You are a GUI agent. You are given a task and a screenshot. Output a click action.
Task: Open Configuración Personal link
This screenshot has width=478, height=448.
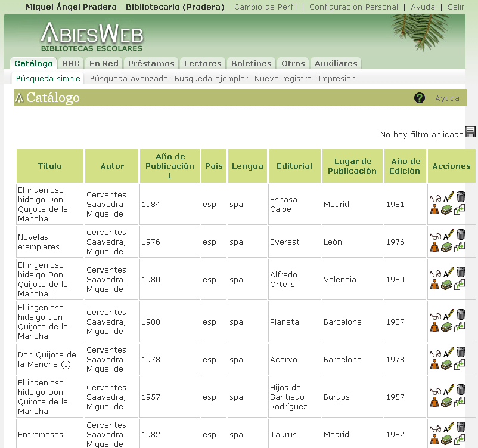pyautogui.click(x=353, y=7)
